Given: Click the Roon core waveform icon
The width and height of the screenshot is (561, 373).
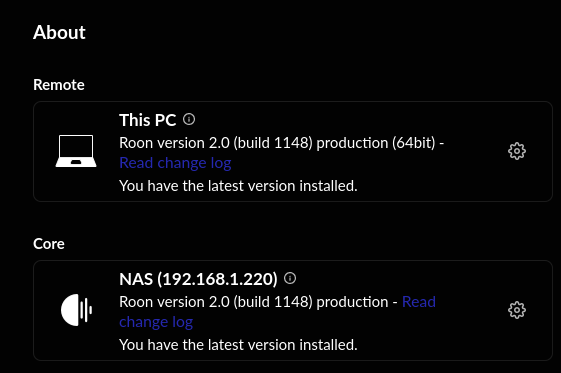Looking at the screenshot, I should [76, 310].
